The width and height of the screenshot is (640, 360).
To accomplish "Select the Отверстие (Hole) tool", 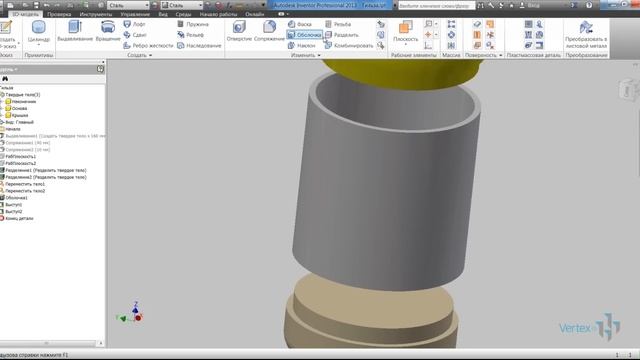I will click(x=239, y=31).
